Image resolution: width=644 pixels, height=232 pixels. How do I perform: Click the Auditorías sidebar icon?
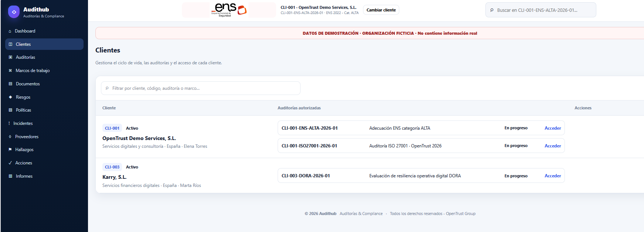[10, 57]
